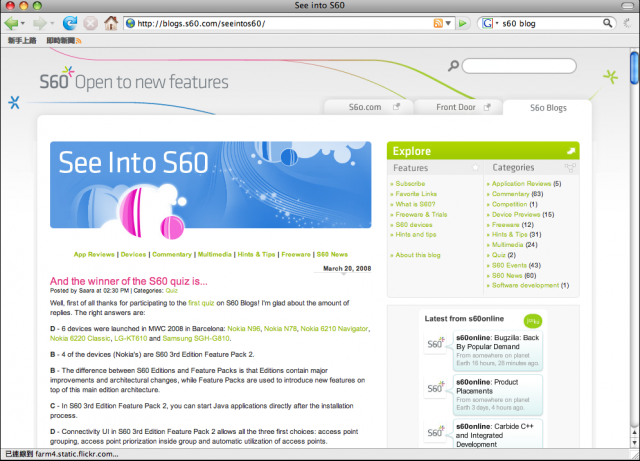Open the Quiz category link under post title
This screenshot has height=461, width=640.
[171, 291]
